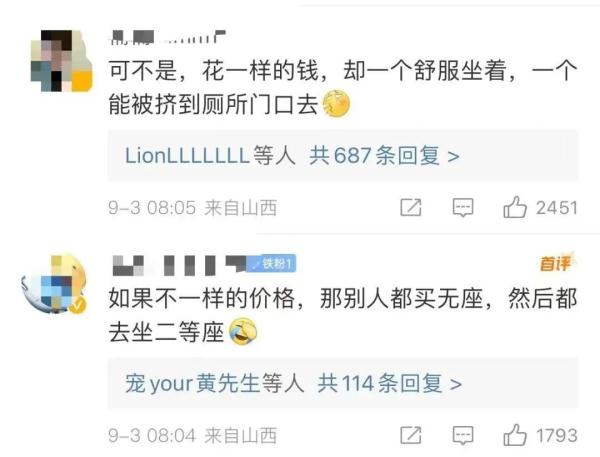The image size is (600, 457).
Task: Tap the second comment text about 二等座
Action: click(343, 315)
